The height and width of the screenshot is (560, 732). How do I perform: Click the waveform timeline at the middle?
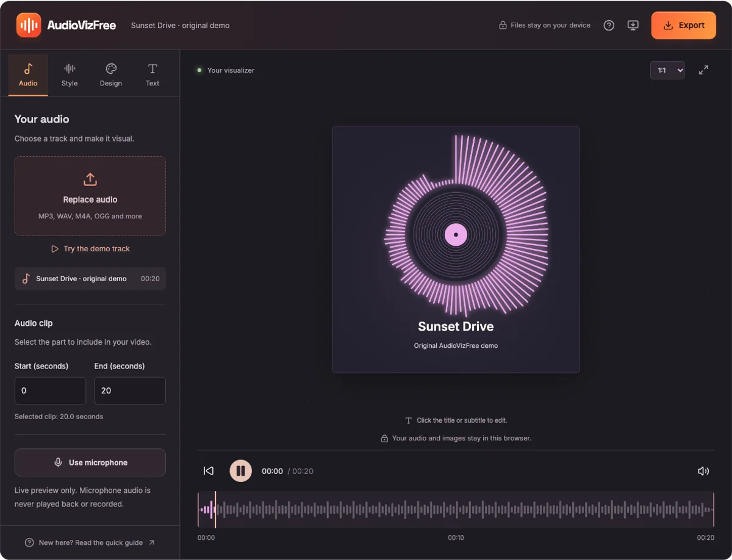(x=456, y=509)
